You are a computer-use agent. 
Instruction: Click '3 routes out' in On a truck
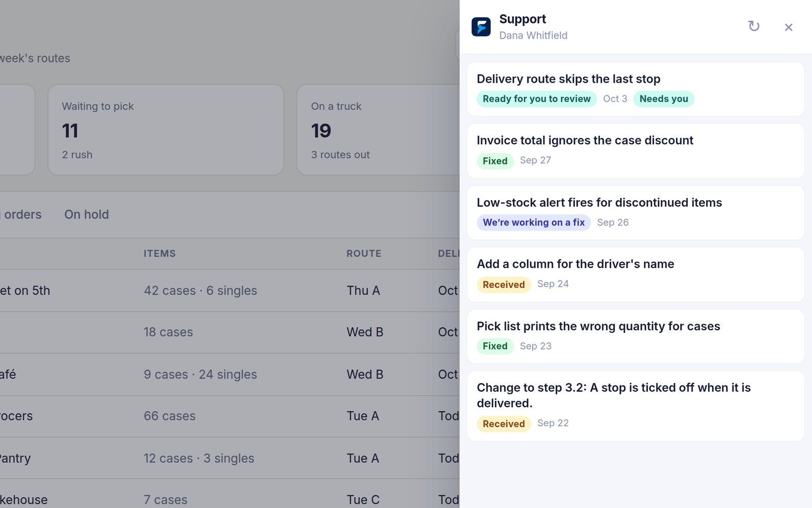pyautogui.click(x=341, y=155)
